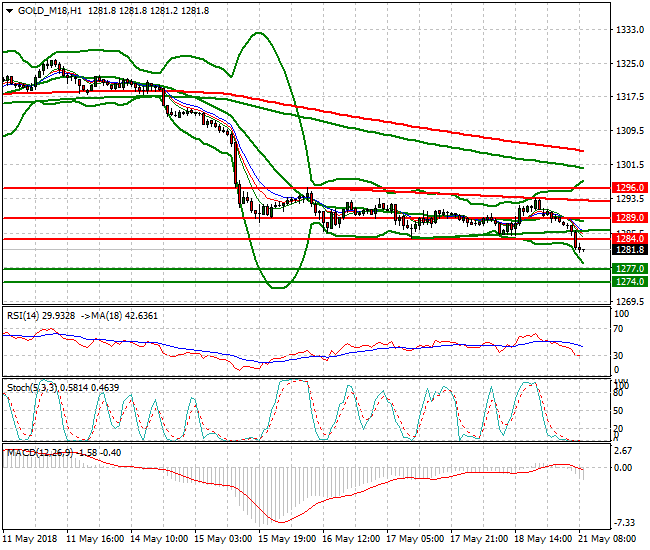
Task: Click the 11 May 2018 date label
Action: pos(30,539)
